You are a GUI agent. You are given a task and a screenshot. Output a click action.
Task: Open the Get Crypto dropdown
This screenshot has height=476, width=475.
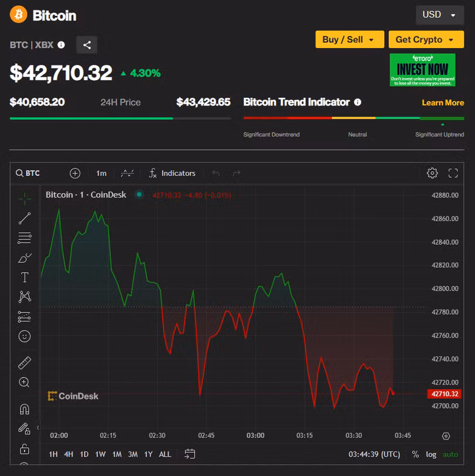pos(426,39)
